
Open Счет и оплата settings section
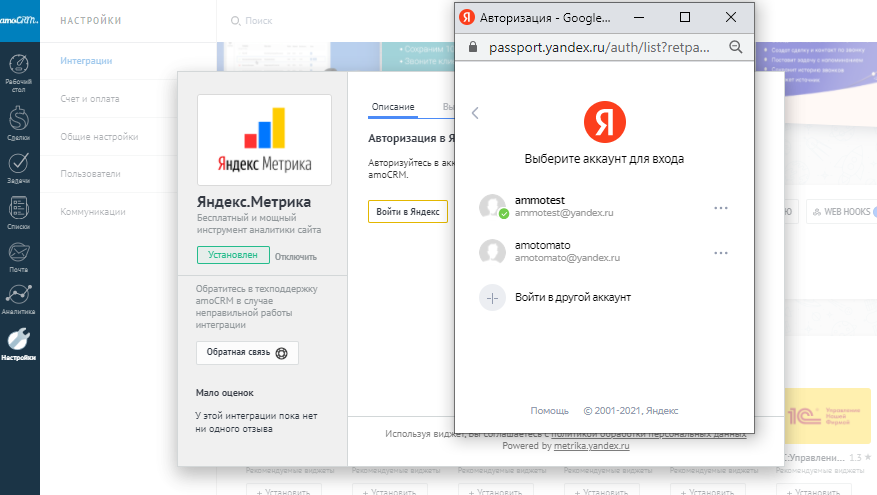[x=89, y=98]
